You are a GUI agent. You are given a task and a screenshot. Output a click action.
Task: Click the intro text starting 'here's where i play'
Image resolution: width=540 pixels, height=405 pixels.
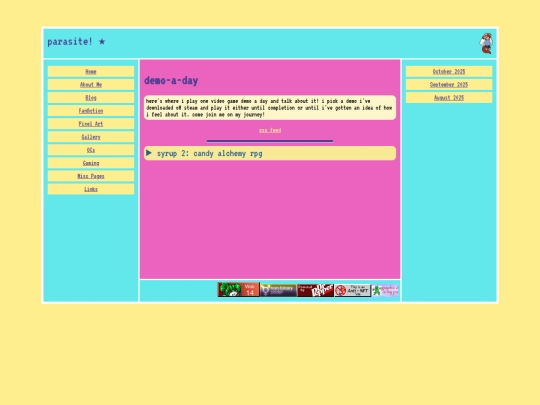coord(270,108)
